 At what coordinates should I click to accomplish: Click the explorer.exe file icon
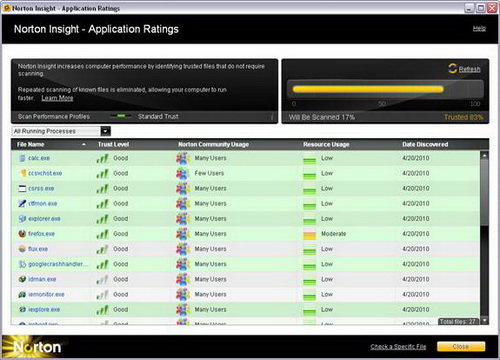coord(22,219)
